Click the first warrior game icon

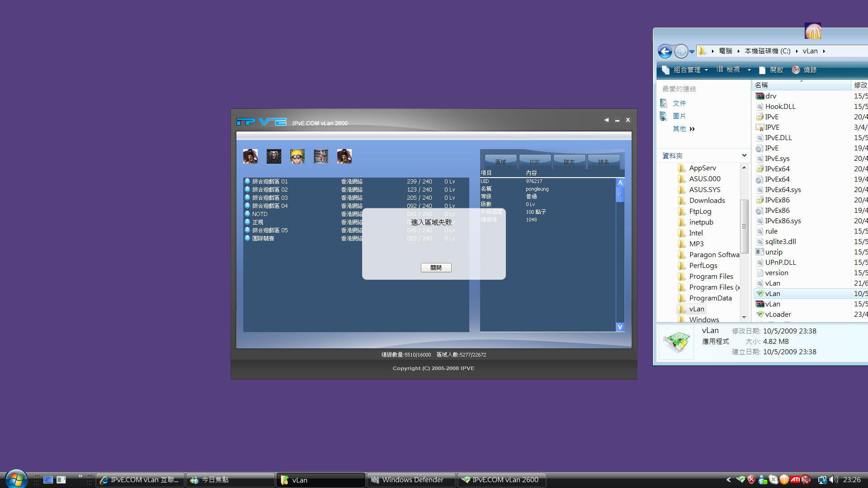coord(250,156)
